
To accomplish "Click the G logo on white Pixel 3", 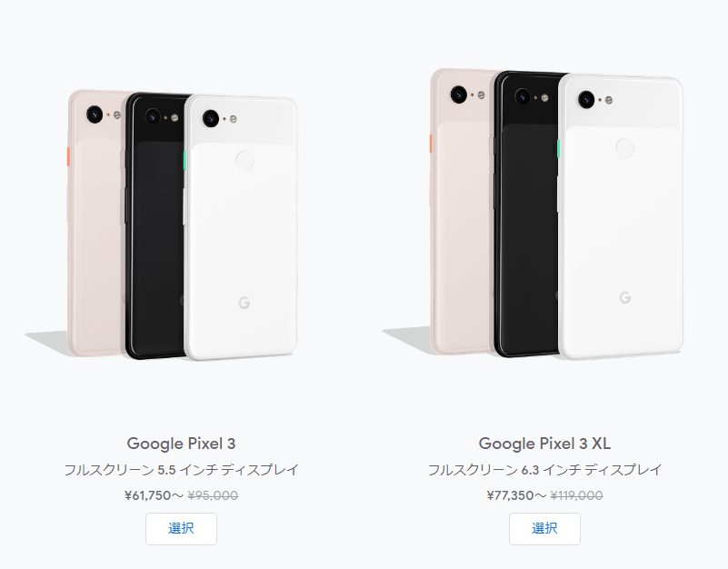I will click(244, 303).
